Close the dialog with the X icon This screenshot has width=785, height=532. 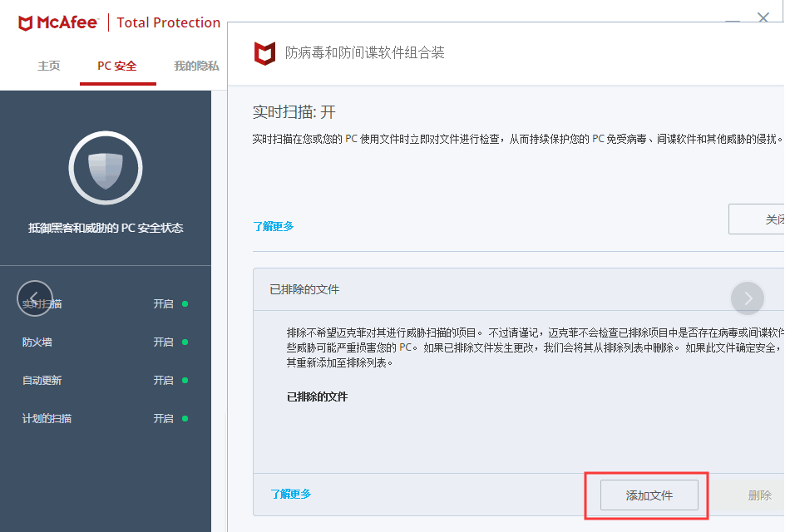[763, 17]
